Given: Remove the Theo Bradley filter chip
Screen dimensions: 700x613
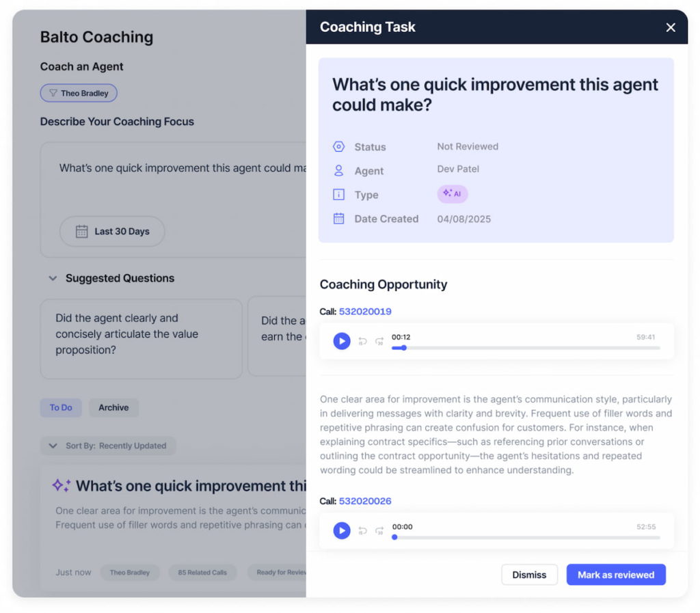Looking at the screenshot, I should [x=79, y=93].
